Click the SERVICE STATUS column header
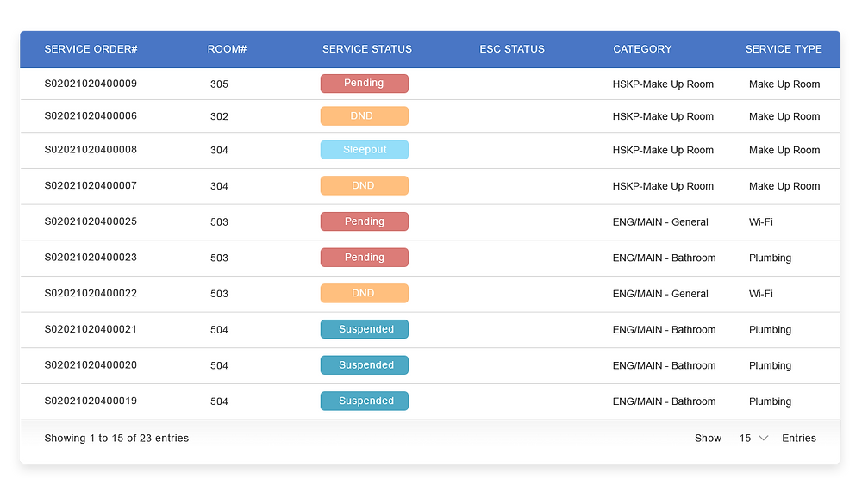This screenshot has width=862, height=504. click(x=367, y=49)
